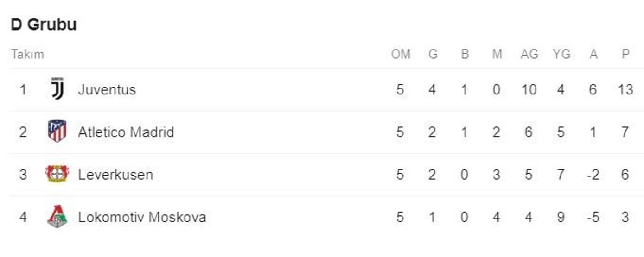Select the Lokomotiv Moskova team name
Screen dimensions: 644x257
click(142, 217)
